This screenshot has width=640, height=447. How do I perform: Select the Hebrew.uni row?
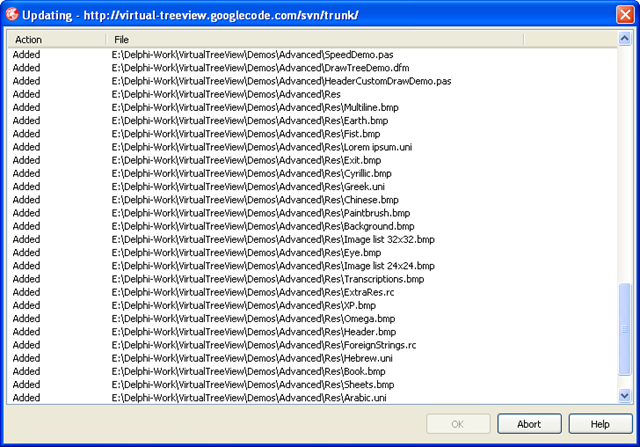click(312, 358)
